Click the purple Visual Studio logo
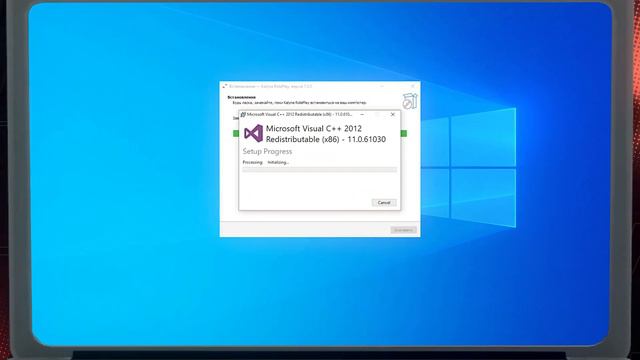Screen dimensions: 640x360 coord(253,133)
